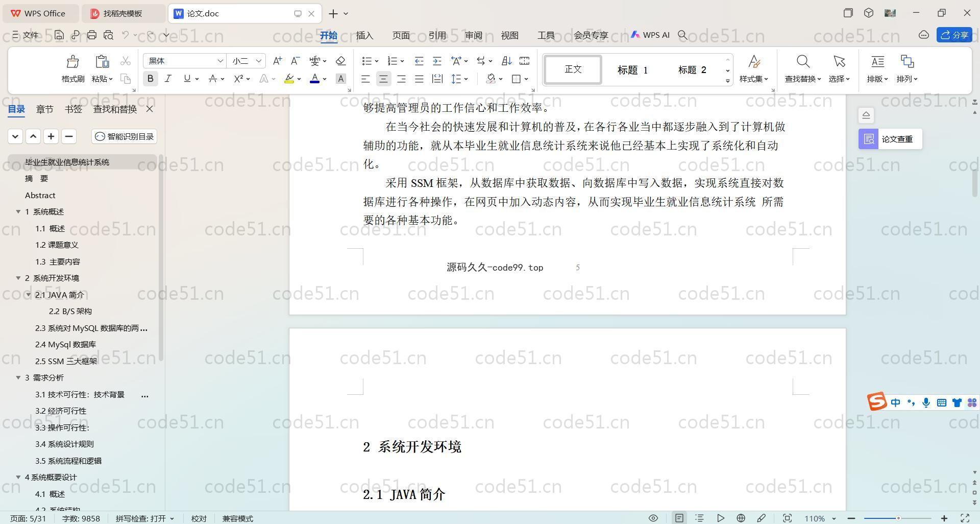This screenshot has width=980, height=524.
Task: Switch to 章节 tab in navigation pane
Action: (44, 109)
